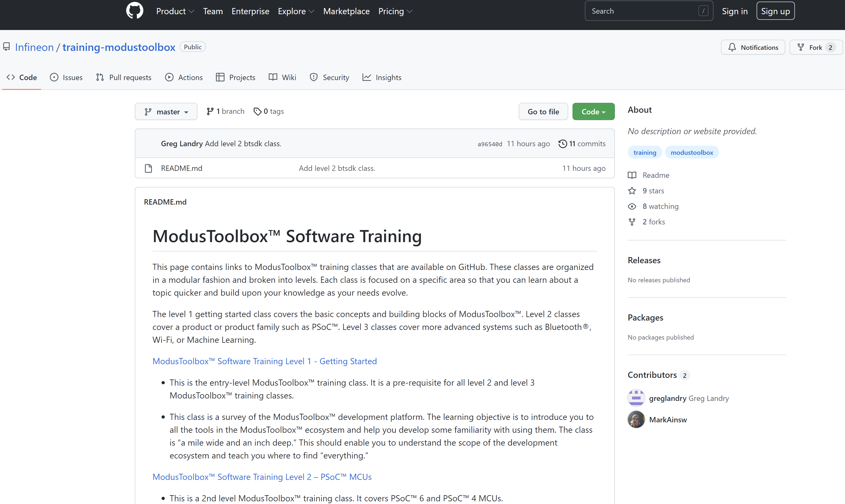This screenshot has width=845, height=504.
Task: Click the Readme link in About panel
Action: 656,175
